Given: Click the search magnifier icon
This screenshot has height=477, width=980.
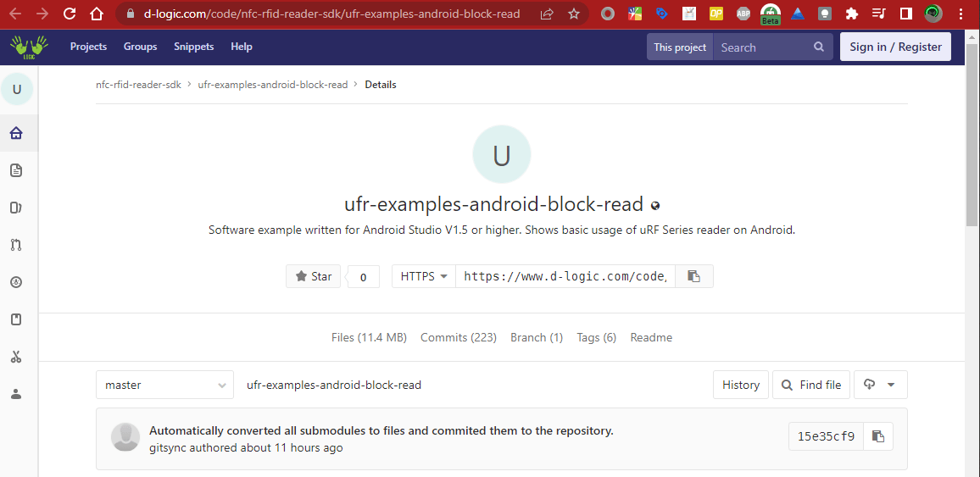Looking at the screenshot, I should coord(819,47).
